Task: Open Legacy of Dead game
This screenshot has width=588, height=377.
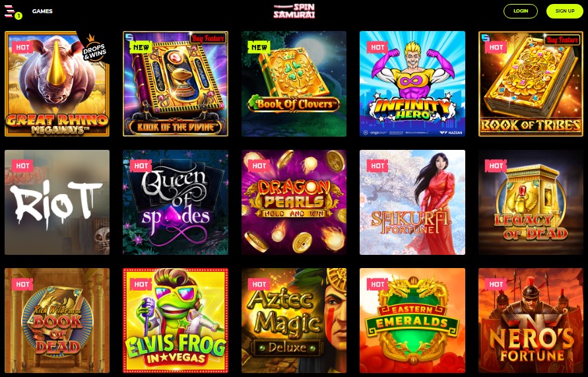Action: 531,202
